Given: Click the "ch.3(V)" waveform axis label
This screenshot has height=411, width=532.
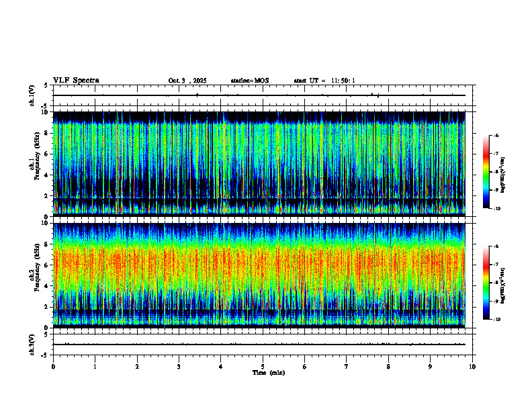Looking at the screenshot, I should tap(32, 345).
